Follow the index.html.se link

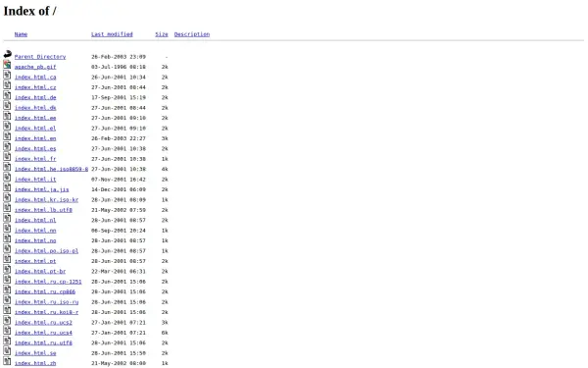(35, 353)
